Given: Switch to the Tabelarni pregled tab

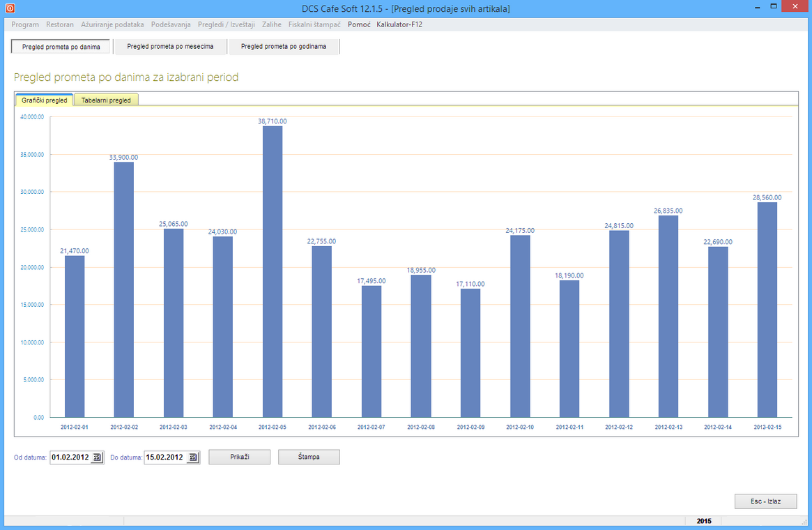Looking at the screenshot, I should tap(106, 100).
